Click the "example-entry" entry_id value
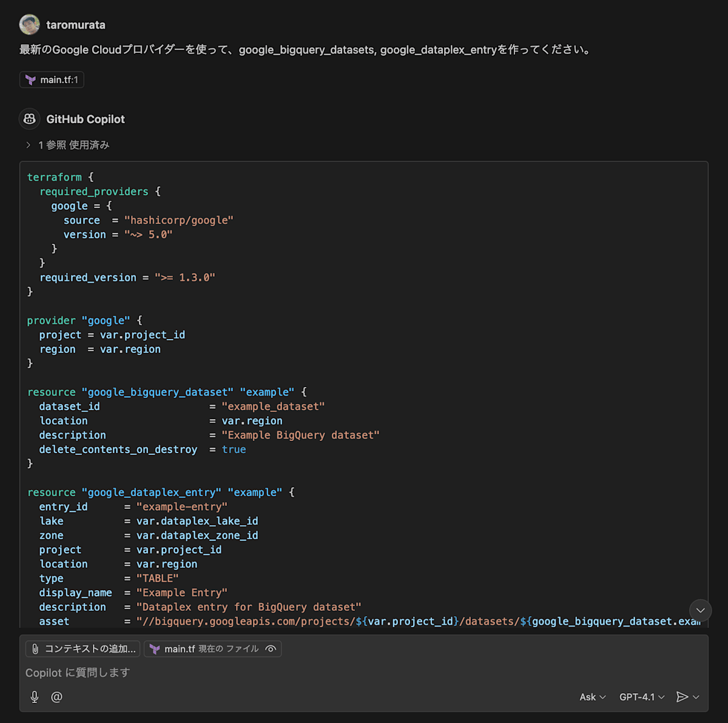This screenshot has height=723, width=728. coord(182,507)
